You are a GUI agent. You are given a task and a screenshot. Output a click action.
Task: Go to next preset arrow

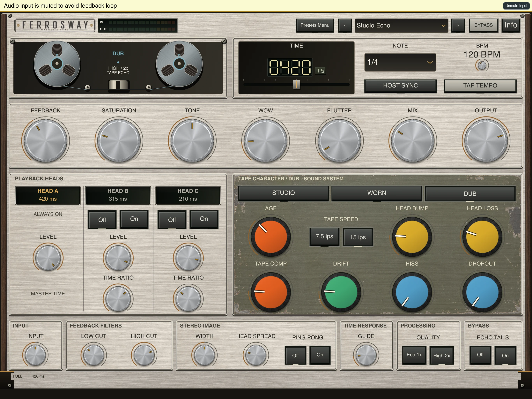[x=458, y=26]
